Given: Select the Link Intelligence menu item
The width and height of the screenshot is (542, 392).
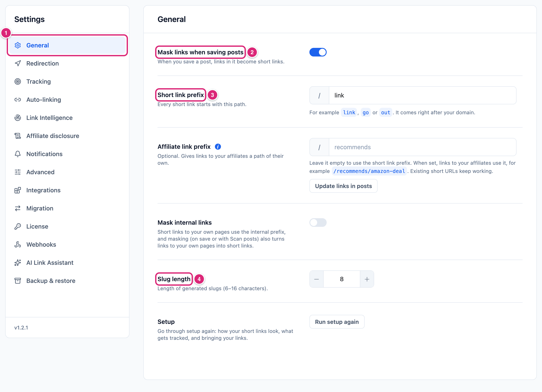Looking at the screenshot, I should tap(67, 118).
